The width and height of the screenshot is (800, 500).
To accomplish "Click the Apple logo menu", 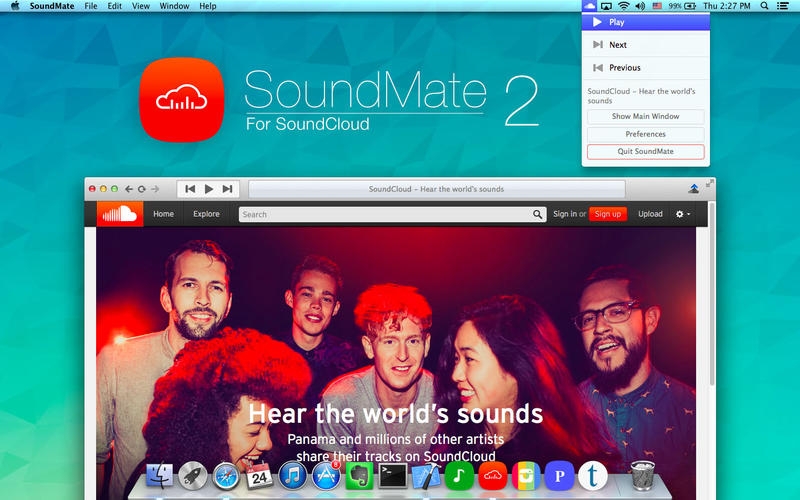I will click(x=15, y=6).
